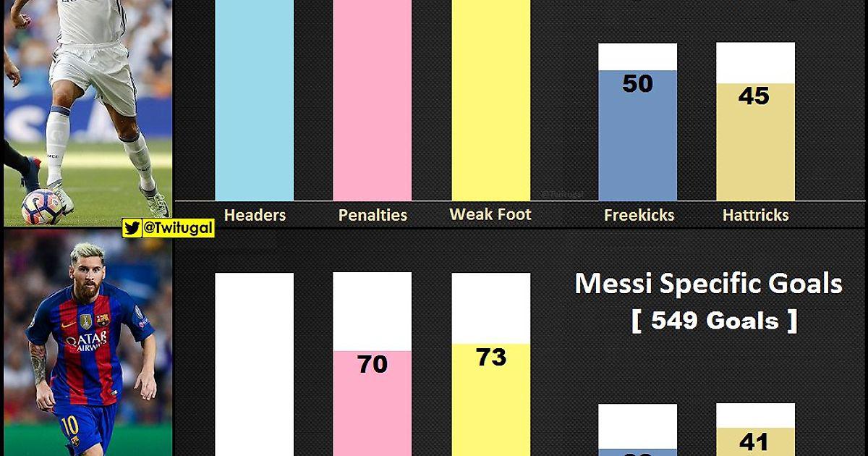Click the 549 Goals bracket text

[x=714, y=321]
